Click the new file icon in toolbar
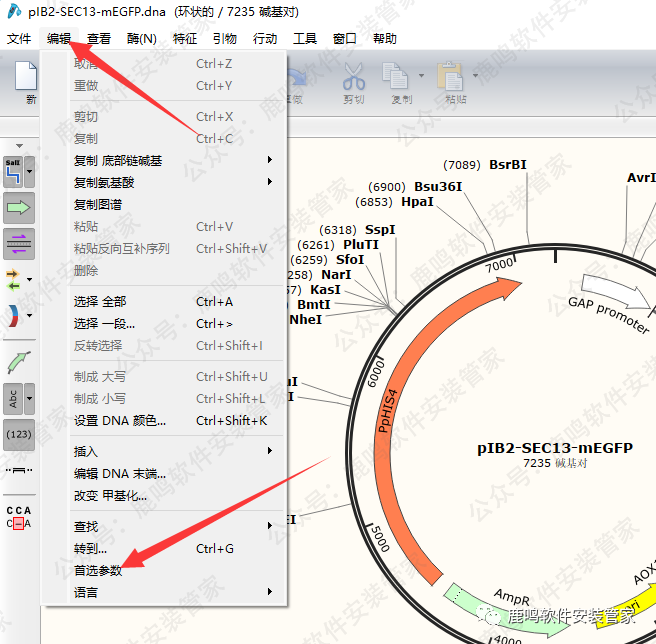The width and height of the screenshot is (656, 644). (29, 80)
